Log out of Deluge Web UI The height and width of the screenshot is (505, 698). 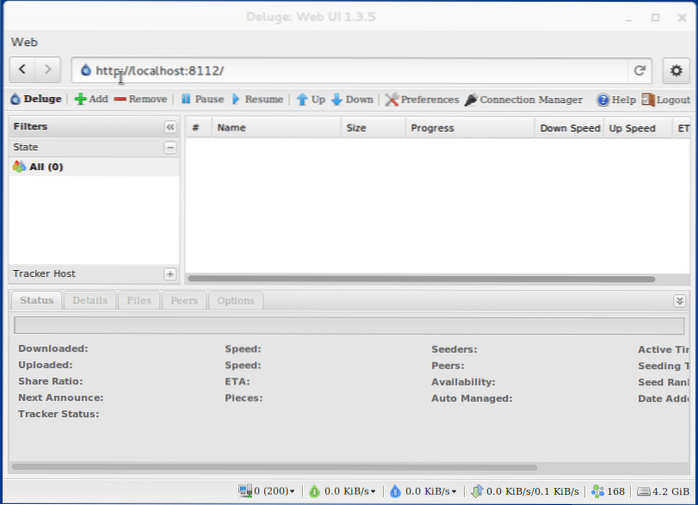[666, 100]
